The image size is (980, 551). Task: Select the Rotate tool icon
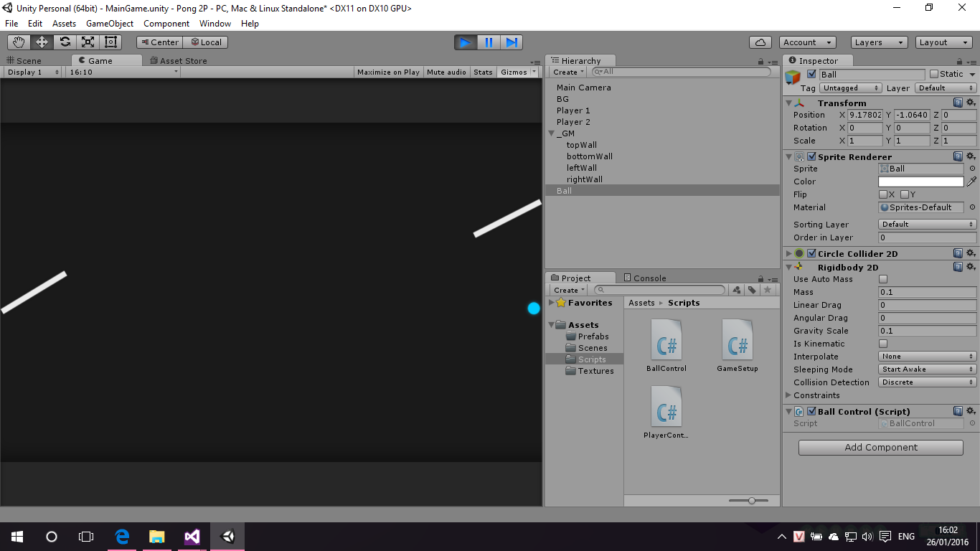click(65, 42)
